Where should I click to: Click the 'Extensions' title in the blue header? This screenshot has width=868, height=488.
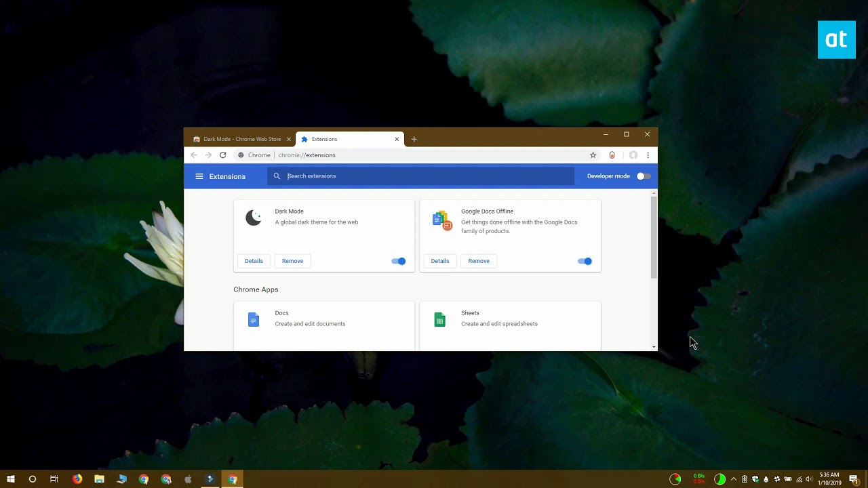(227, 176)
